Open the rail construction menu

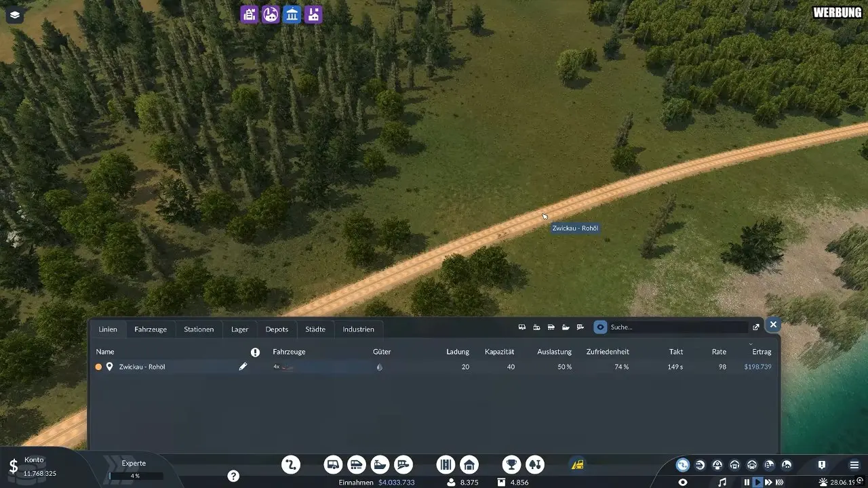357,464
